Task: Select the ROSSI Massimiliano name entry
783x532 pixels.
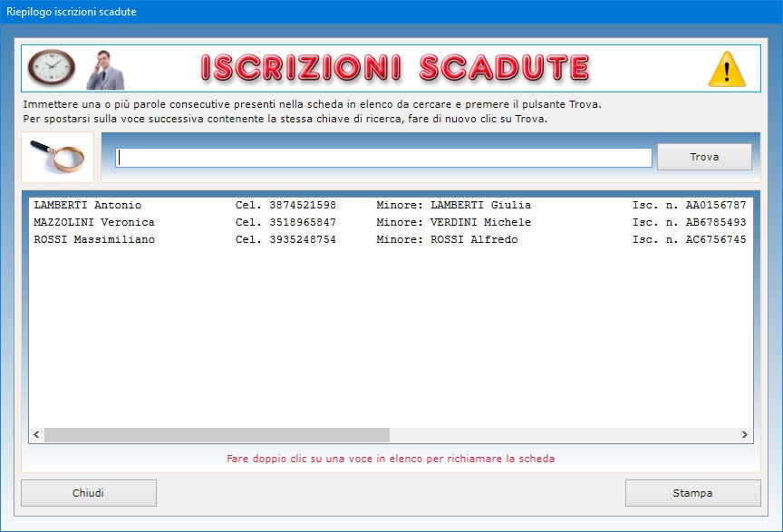Action: [94, 240]
